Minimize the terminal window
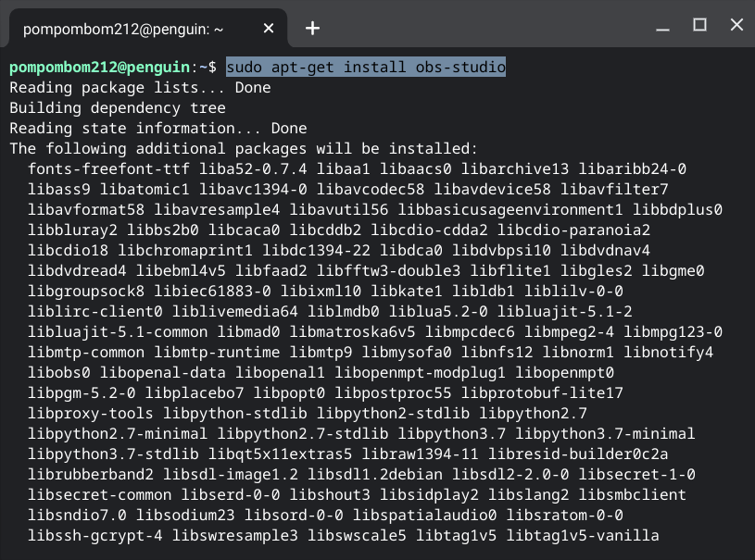This screenshot has width=755, height=560. pos(663,29)
